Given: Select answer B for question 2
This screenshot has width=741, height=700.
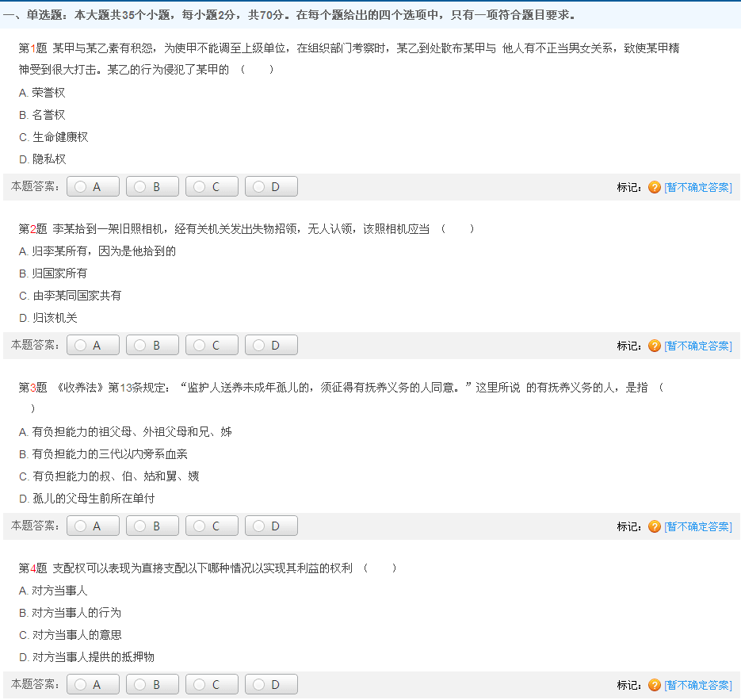Looking at the screenshot, I should pyautogui.click(x=152, y=346).
